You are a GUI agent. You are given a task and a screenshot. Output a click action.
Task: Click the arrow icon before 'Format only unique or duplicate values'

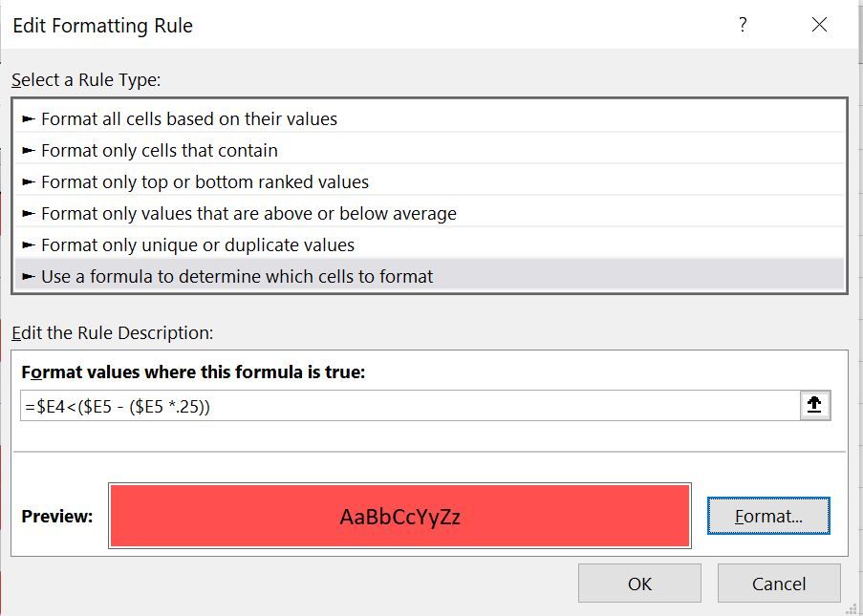(31, 244)
